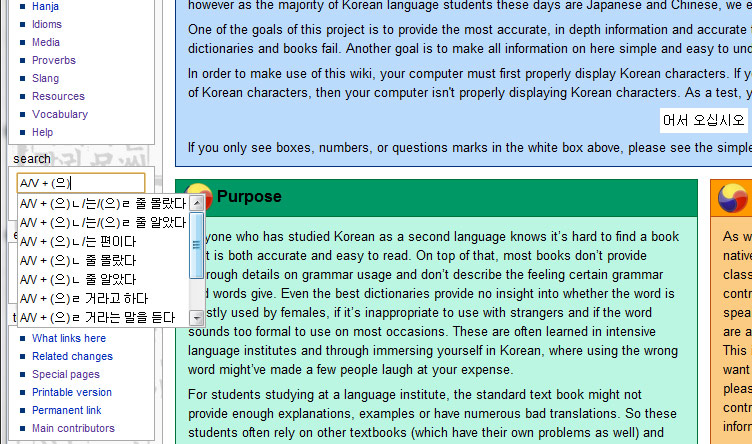Click scroll down arrow in suggestion list
Image resolution: width=752 pixels, height=444 pixels.
(197, 318)
